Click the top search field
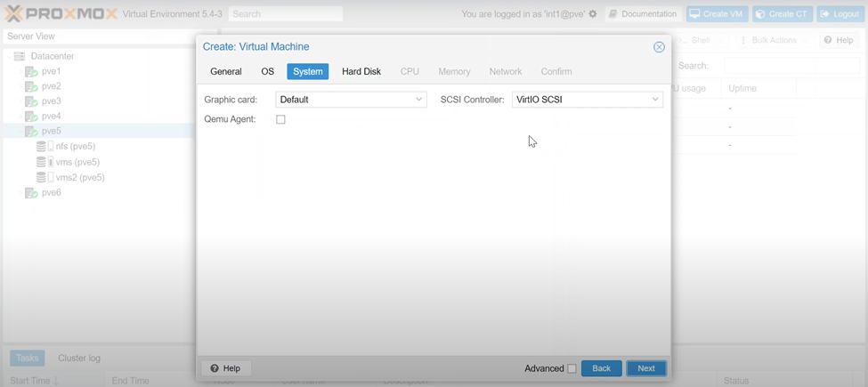This screenshot has height=387, width=868. (286, 14)
